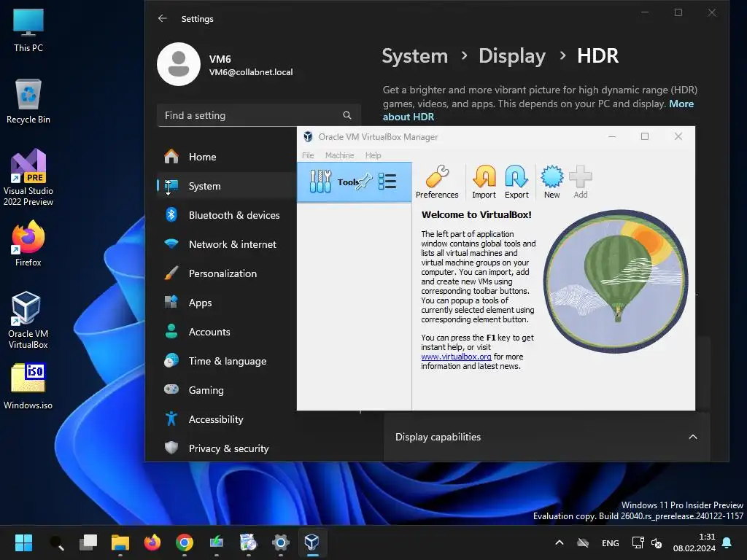Image resolution: width=747 pixels, height=560 pixels.
Task: Click the Find a setting search box
Action: pos(258,115)
